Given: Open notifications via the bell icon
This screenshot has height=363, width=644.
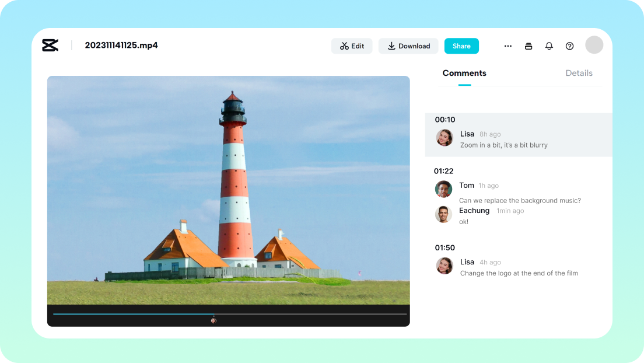Looking at the screenshot, I should pyautogui.click(x=549, y=46).
